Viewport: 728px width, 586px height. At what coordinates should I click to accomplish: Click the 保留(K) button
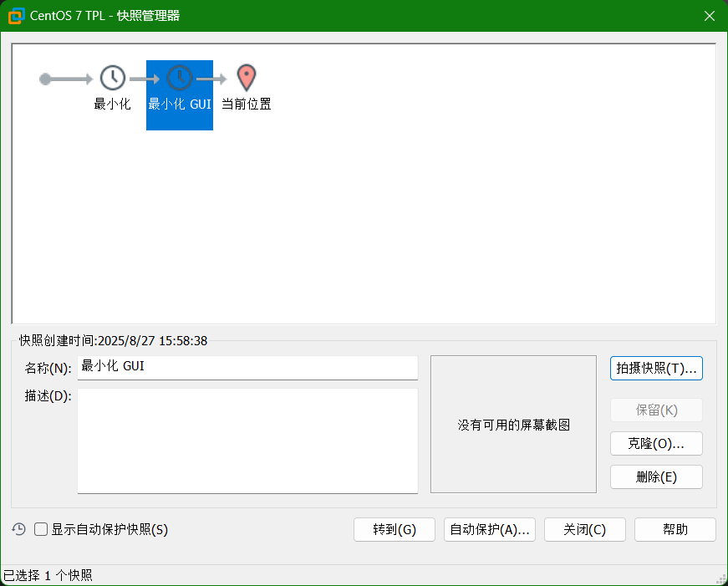click(x=656, y=410)
